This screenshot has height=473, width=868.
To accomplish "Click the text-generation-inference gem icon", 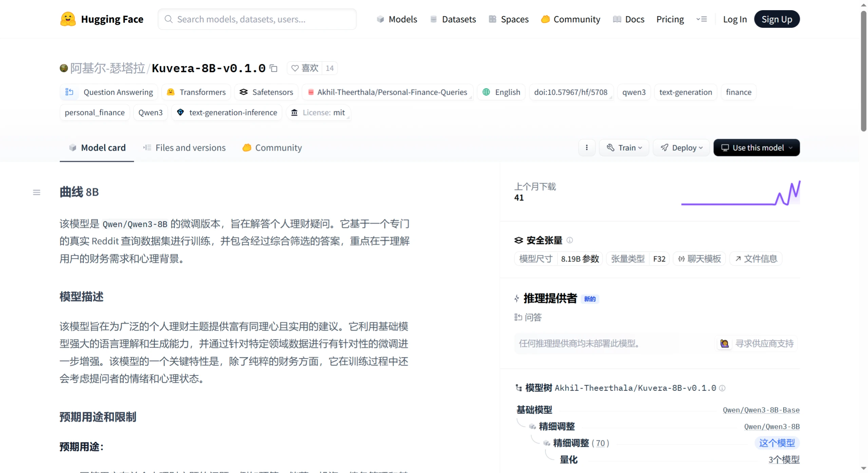I will click(x=180, y=112).
